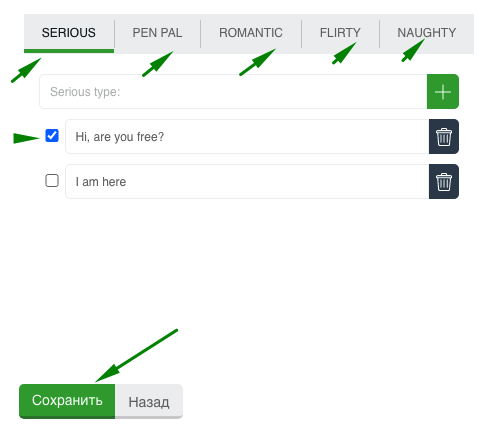Remove the "I am here" entry via trash
The image size is (493, 432).
pos(444,182)
